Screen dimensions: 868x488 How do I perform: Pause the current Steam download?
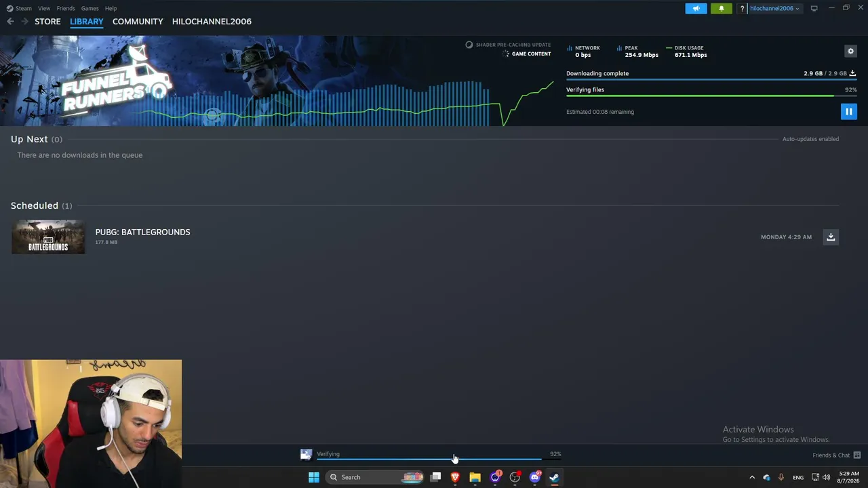pyautogui.click(x=848, y=111)
